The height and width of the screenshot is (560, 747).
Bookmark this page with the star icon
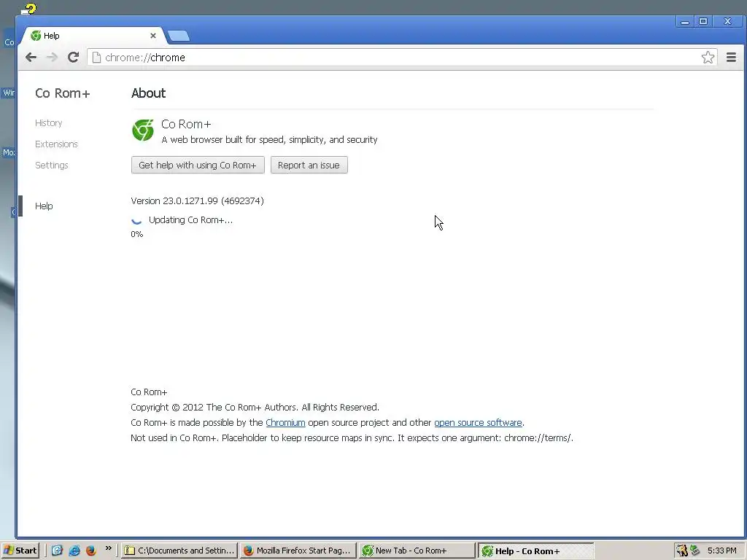[708, 58]
